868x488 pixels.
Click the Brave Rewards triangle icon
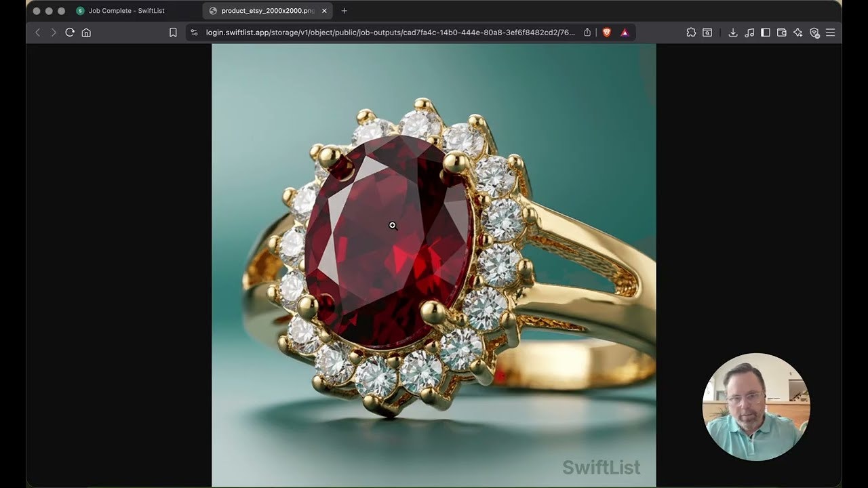(x=625, y=32)
